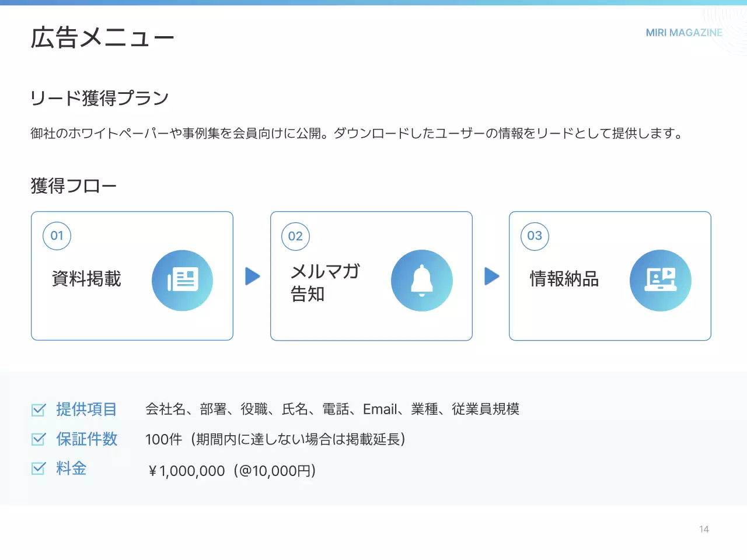Select the MIRI MAGAZINE logo

684,33
